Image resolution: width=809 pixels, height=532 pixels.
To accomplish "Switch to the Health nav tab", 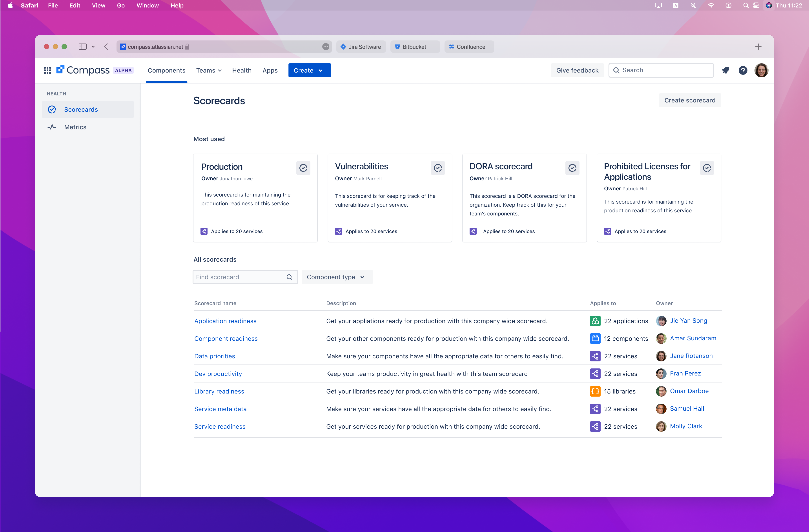I will [242, 70].
